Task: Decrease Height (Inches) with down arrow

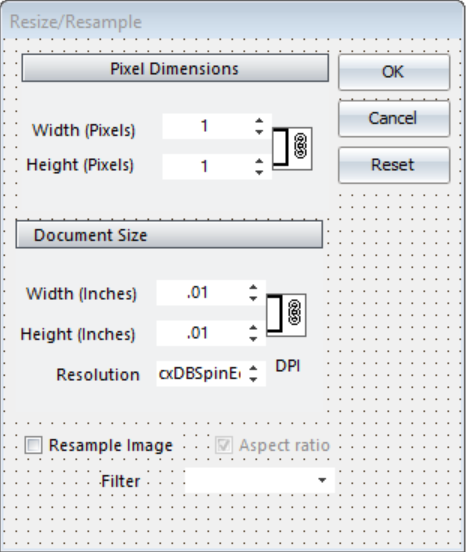Action: (253, 339)
